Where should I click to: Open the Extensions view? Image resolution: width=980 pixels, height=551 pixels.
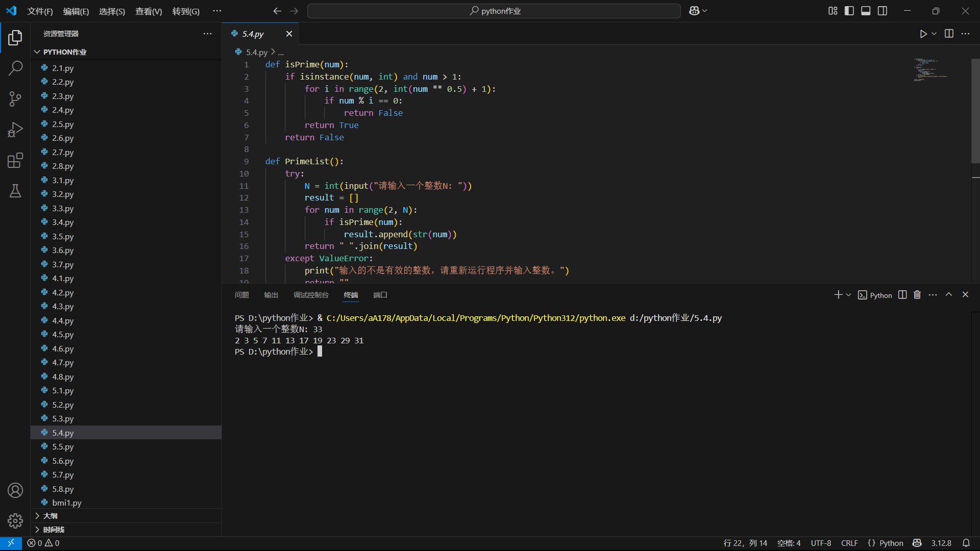point(15,160)
